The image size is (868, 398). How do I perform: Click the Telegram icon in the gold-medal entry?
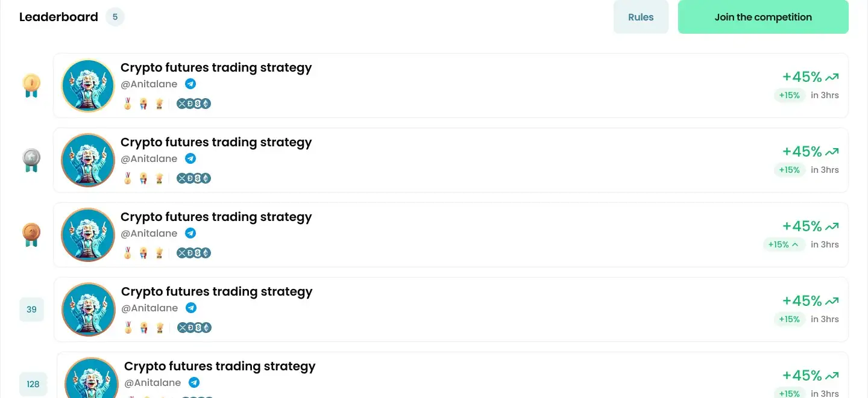point(190,84)
